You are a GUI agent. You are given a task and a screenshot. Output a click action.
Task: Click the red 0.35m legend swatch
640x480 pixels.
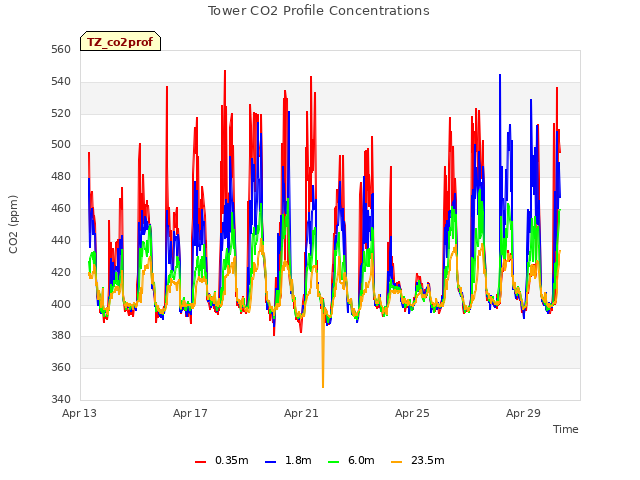pos(200,462)
